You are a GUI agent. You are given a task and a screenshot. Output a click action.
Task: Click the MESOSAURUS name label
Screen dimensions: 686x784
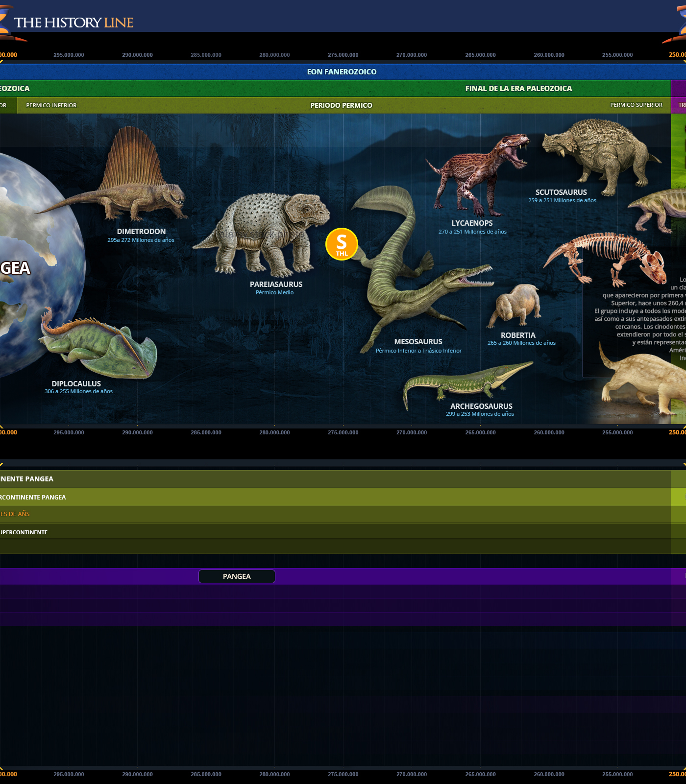tap(418, 342)
